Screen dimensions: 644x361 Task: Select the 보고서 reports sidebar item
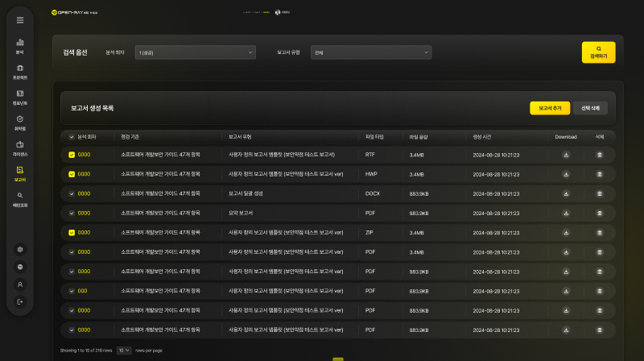pos(19,174)
